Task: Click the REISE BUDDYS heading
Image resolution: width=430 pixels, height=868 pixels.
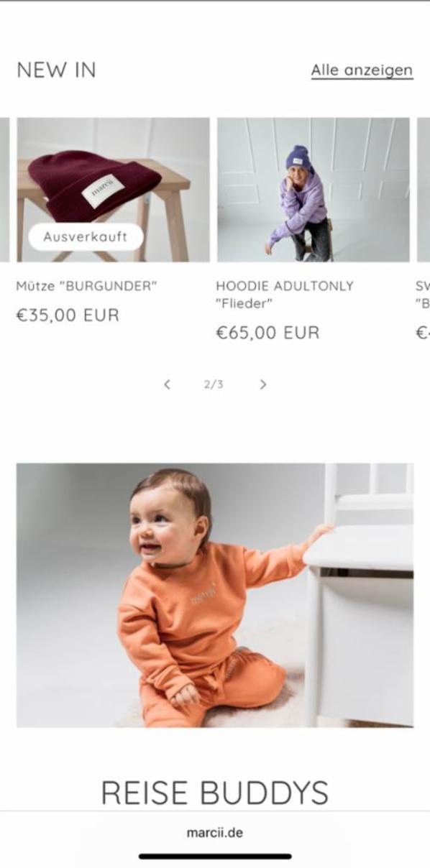Action: pyautogui.click(x=215, y=793)
